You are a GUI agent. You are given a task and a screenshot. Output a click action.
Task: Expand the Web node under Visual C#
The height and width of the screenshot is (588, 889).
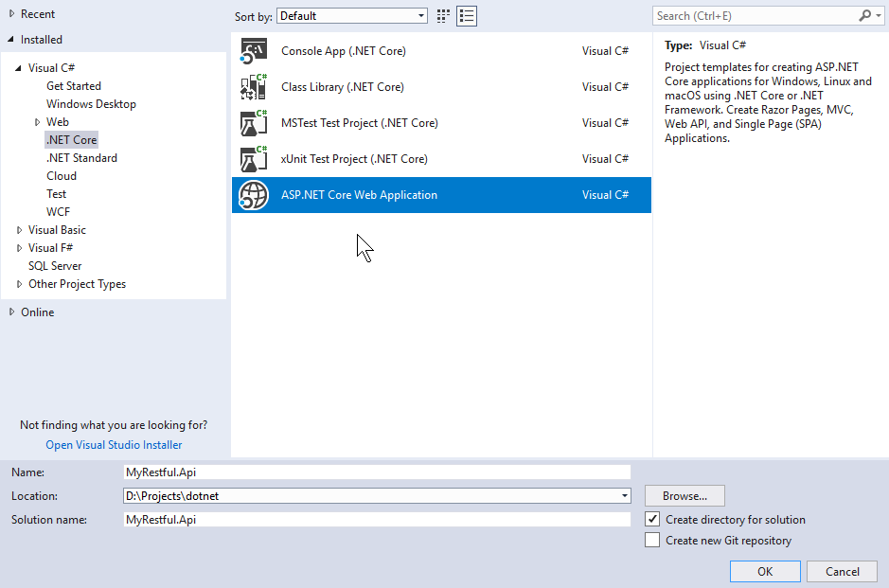tap(38, 122)
